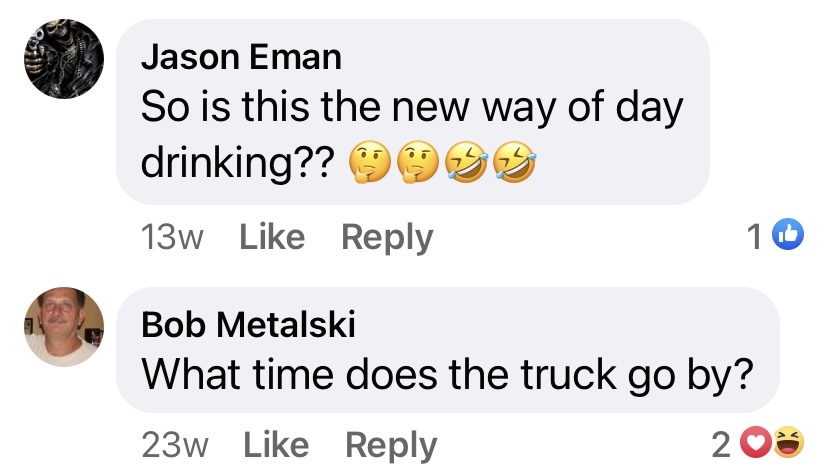Click Jason Eman's profile picture
Image resolution: width=828 pixels, height=476 pixels.
[62, 61]
